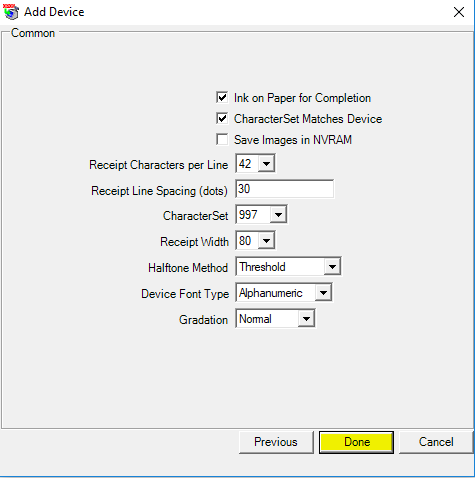Screen dimensions: 475x478
Task: Cancel adding the device
Action: pos(436,442)
